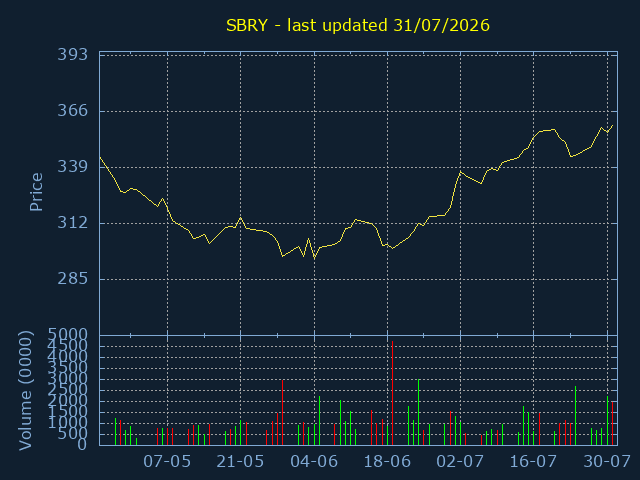Select the 18-06 date marker
Image resolution: width=640 pixels, height=480 pixels.
[387, 462]
